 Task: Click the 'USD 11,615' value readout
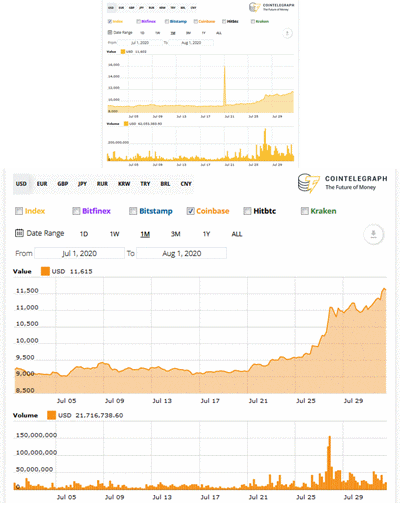(x=72, y=271)
